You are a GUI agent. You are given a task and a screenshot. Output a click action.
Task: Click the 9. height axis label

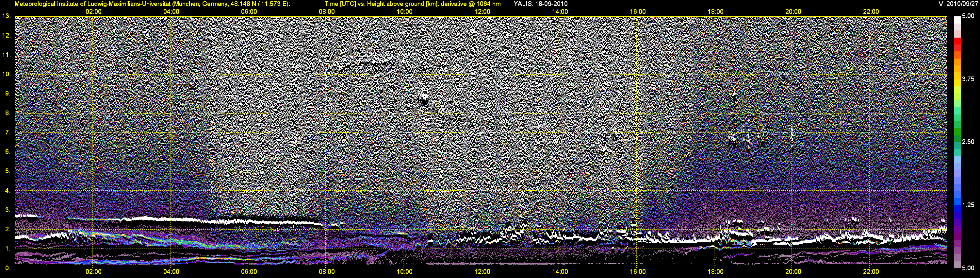point(8,94)
